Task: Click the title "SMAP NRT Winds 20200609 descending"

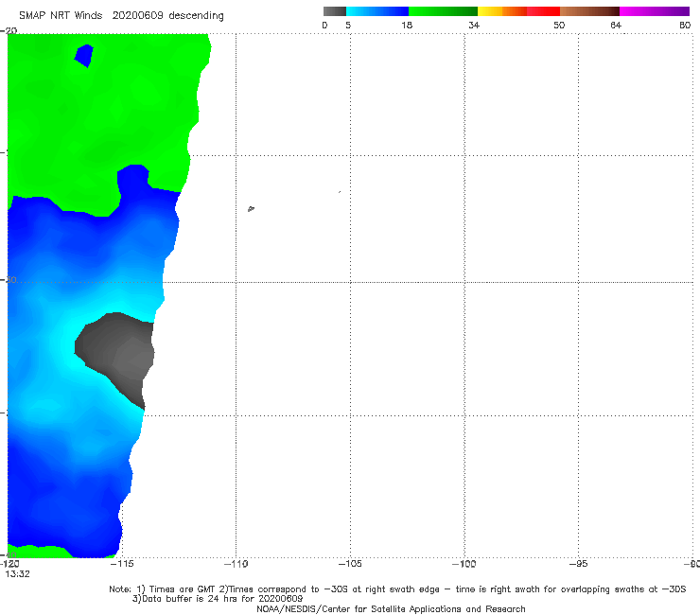Action: click(121, 16)
